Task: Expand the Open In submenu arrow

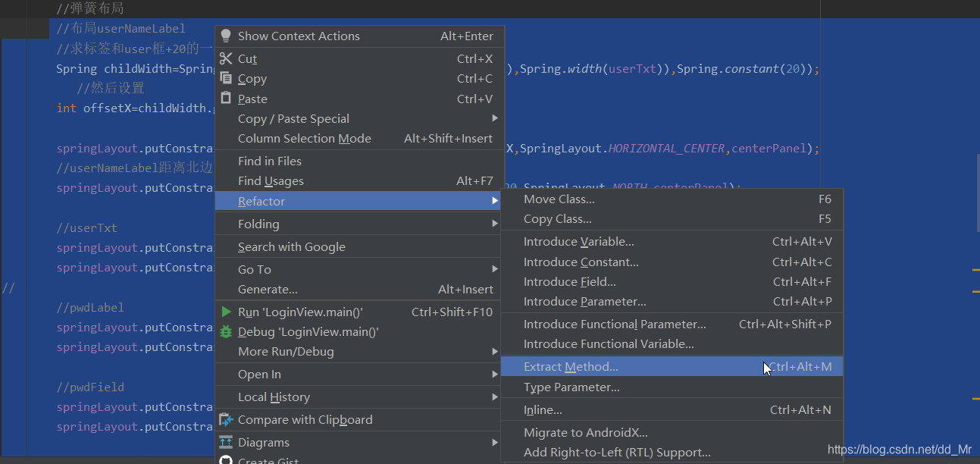Action: click(495, 374)
